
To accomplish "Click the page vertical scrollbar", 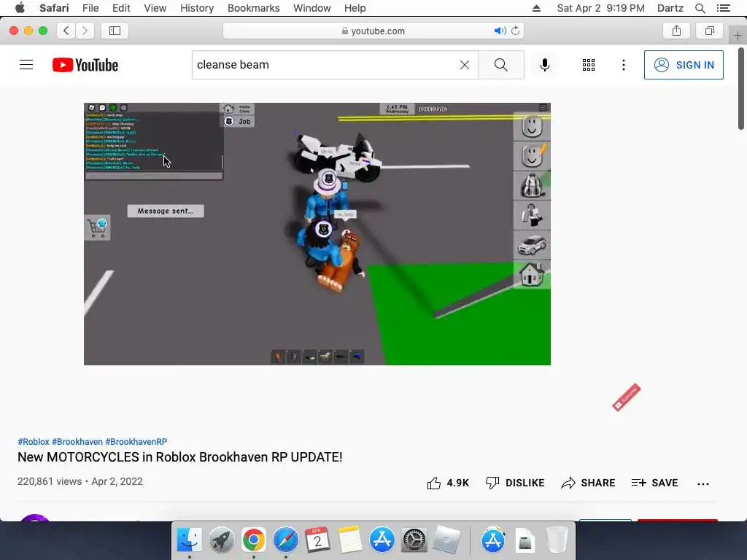I will [741, 88].
